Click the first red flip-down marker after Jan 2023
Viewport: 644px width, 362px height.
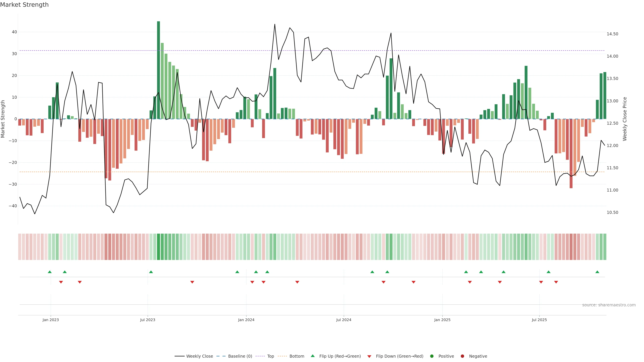[61, 282]
